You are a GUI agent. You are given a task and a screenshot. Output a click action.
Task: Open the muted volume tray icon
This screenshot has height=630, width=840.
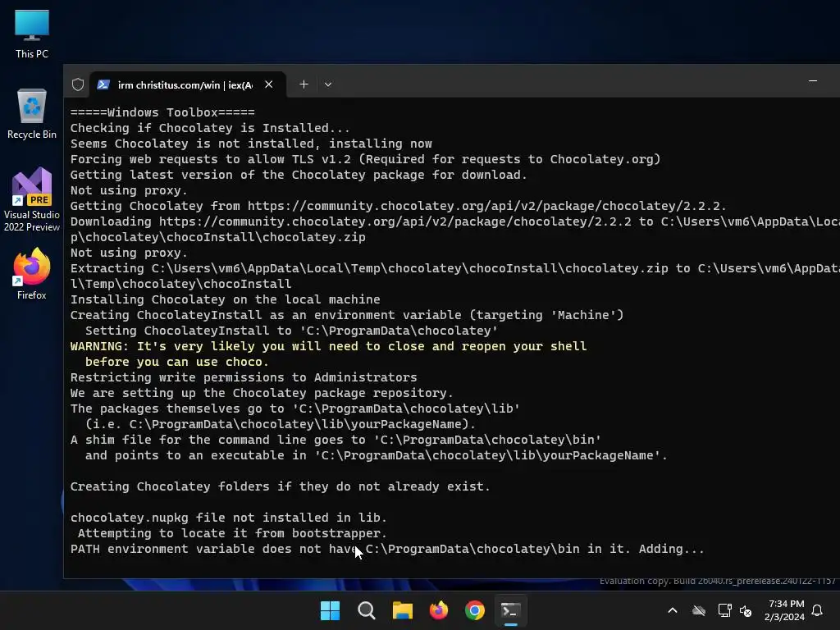pyautogui.click(x=745, y=610)
